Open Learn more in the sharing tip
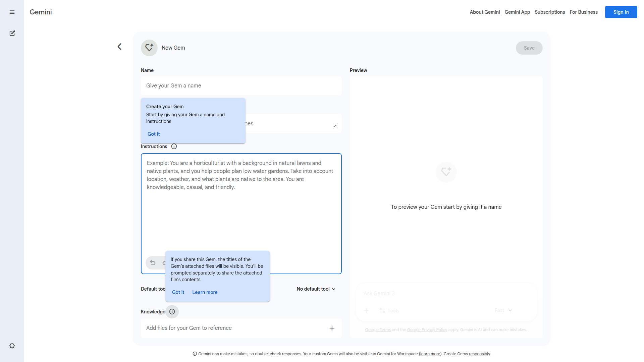The width and height of the screenshot is (644, 362). tap(205, 292)
